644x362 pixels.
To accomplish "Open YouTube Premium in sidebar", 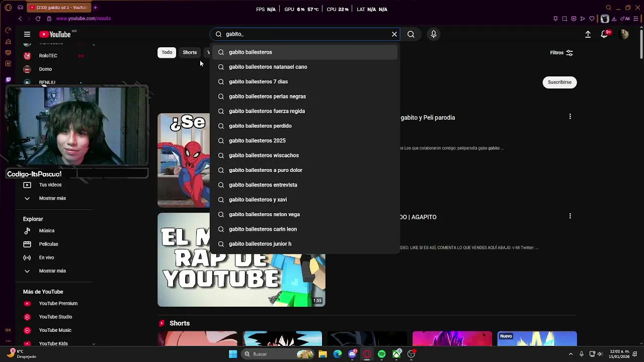I will 58,304.
